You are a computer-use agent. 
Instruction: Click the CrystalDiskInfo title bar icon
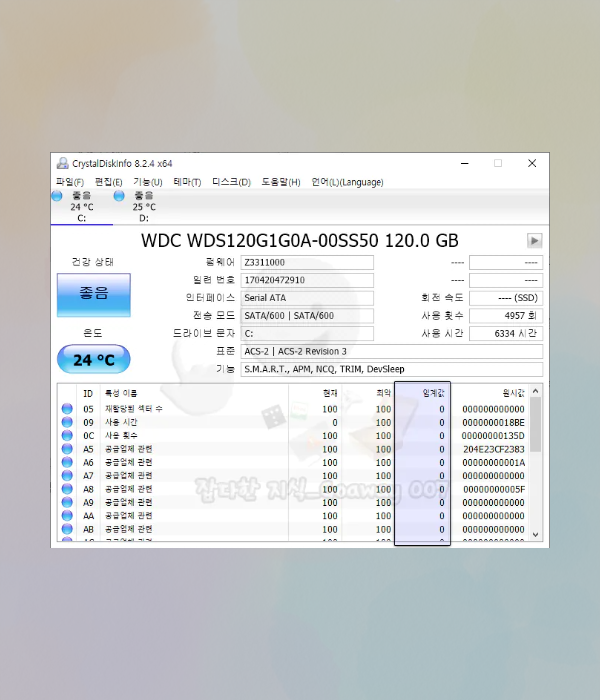coord(62,163)
